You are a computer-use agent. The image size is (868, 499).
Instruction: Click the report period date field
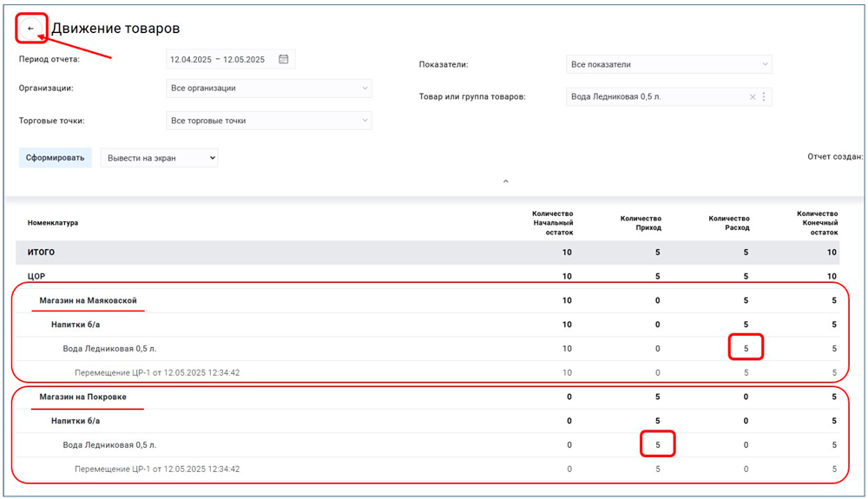[x=219, y=60]
